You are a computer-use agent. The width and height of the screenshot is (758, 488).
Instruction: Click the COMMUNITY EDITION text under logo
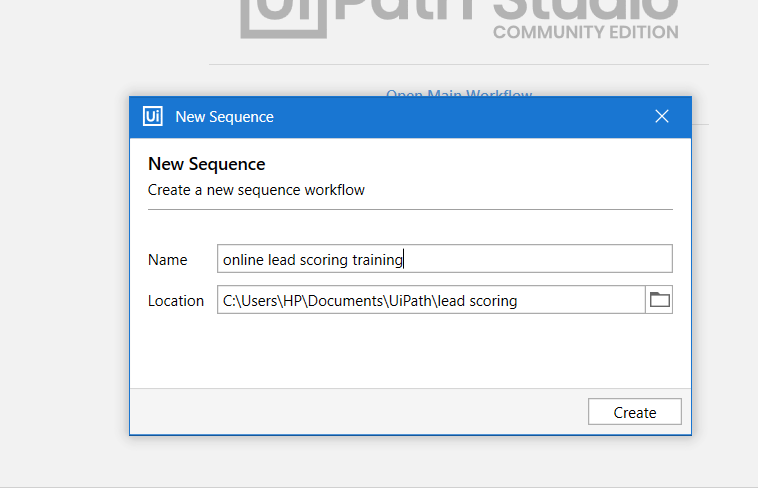coord(586,32)
